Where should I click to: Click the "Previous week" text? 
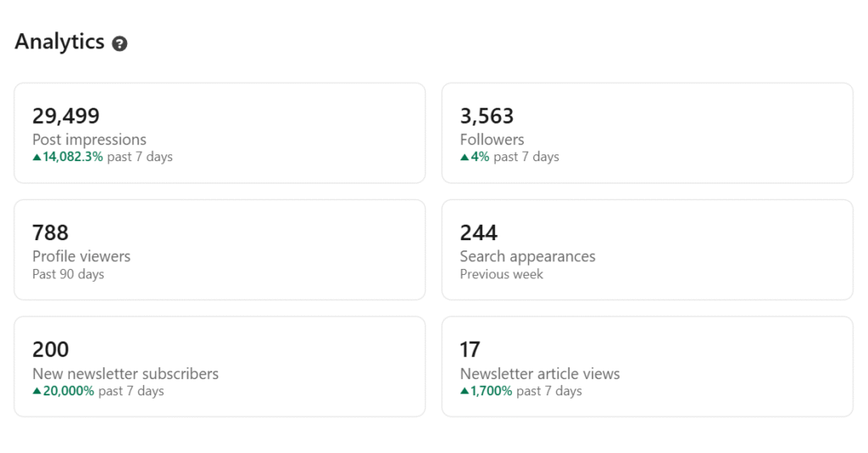tap(501, 274)
